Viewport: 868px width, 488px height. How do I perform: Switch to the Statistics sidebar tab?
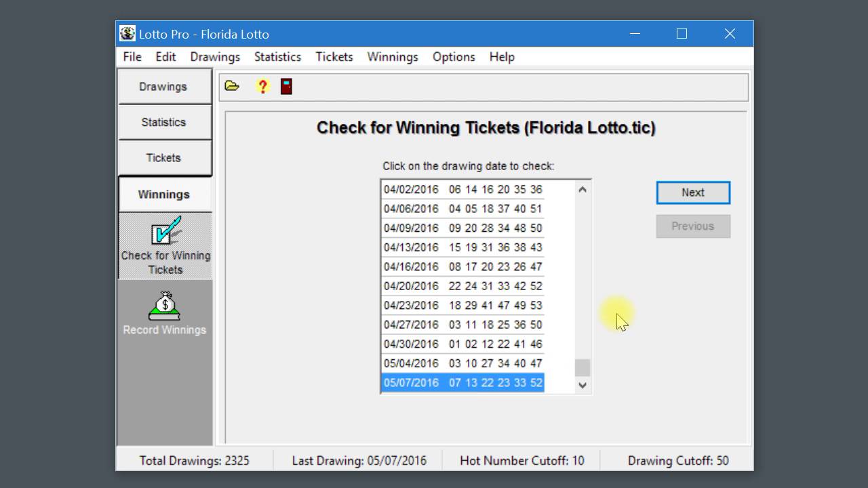coord(163,123)
